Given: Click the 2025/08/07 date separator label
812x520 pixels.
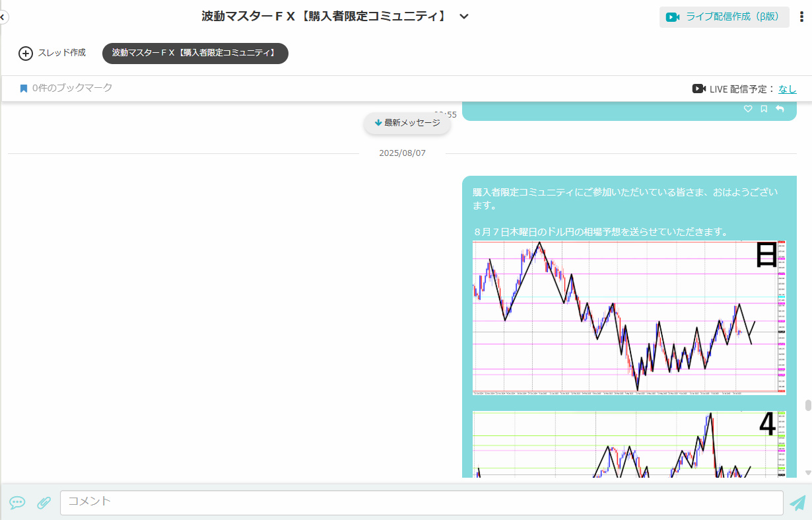Looking at the screenshot, I should [x=402, y=153].
